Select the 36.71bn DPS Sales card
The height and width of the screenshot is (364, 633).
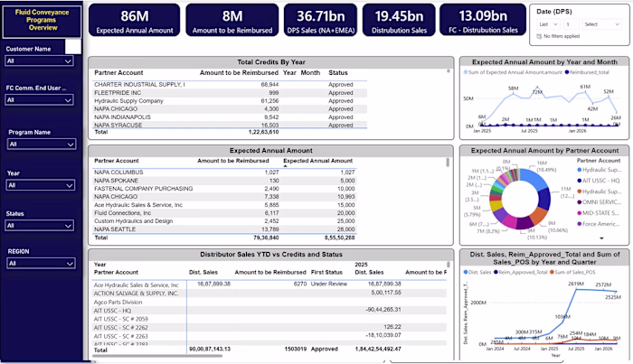point(321,20)
